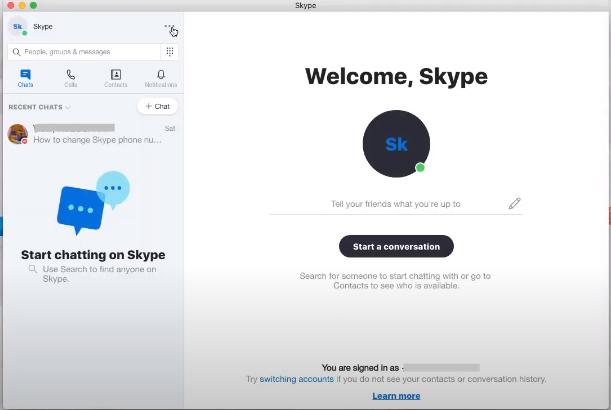Click the macOS yellow minimize window button
This screenshot has height=410, width=611.
(22, 5)
